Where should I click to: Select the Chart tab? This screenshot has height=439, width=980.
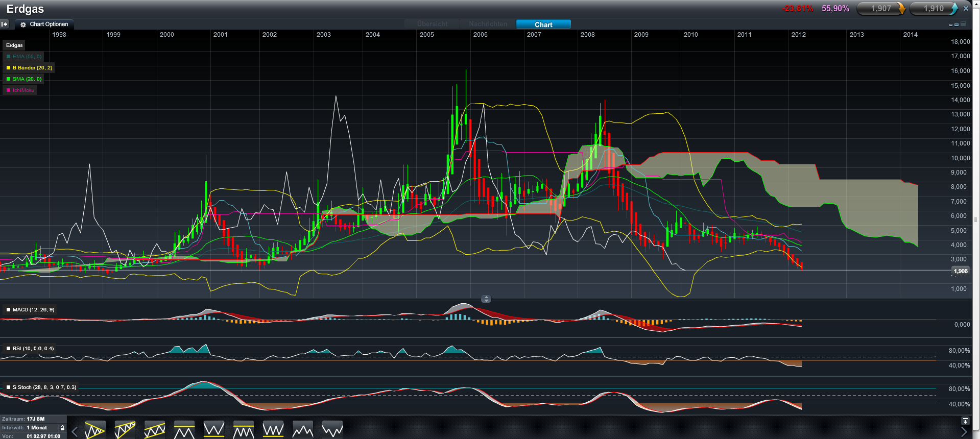(543, 25)
